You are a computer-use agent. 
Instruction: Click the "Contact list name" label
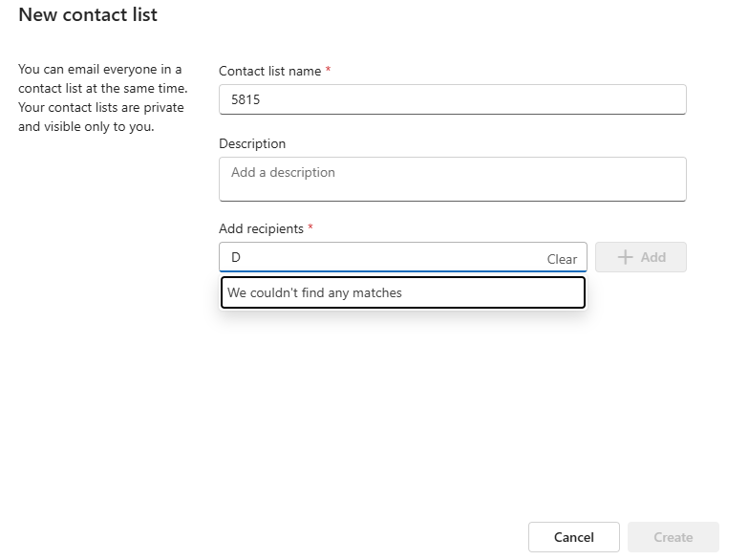pyautogui.click(x=270, y=71)
